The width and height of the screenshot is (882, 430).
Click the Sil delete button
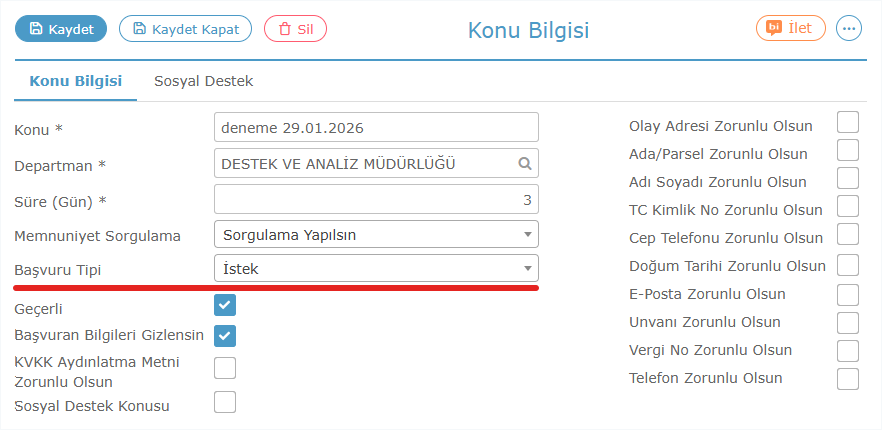(x=295, y=29)
